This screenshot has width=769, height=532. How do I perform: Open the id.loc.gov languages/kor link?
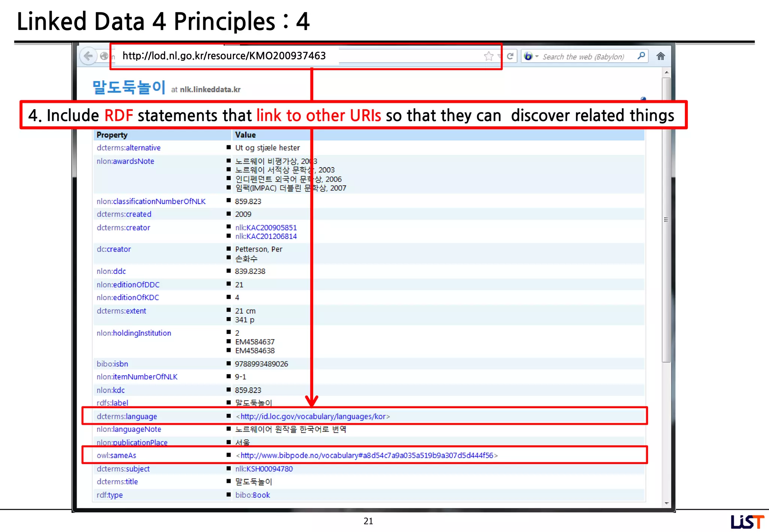tap(313, 416)
